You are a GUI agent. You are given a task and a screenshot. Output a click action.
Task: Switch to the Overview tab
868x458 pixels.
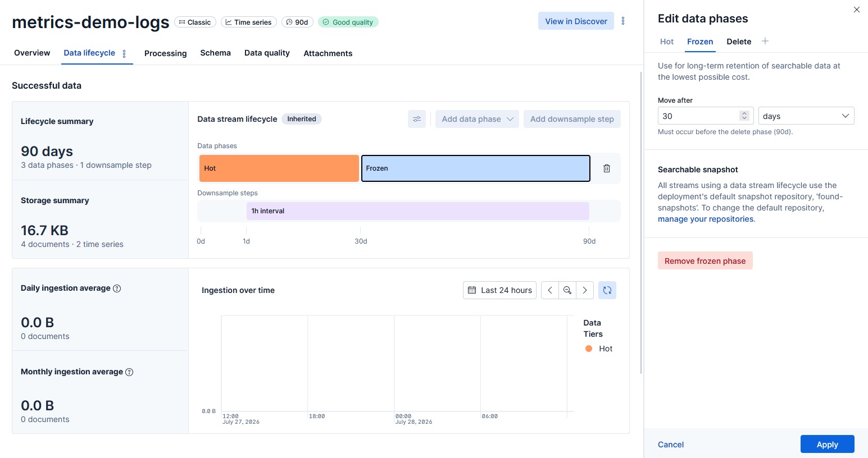tap(32, 53)
